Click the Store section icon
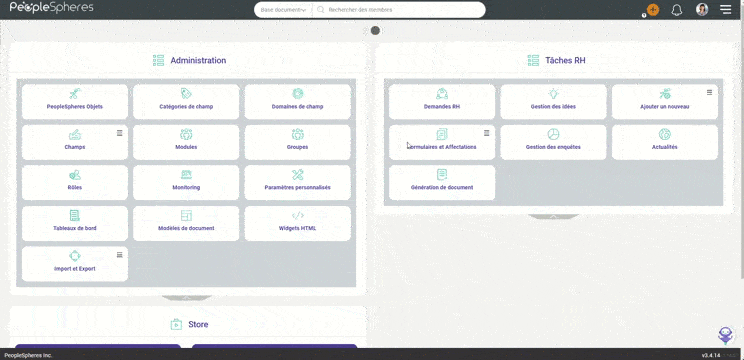 [x=176, y=324]
